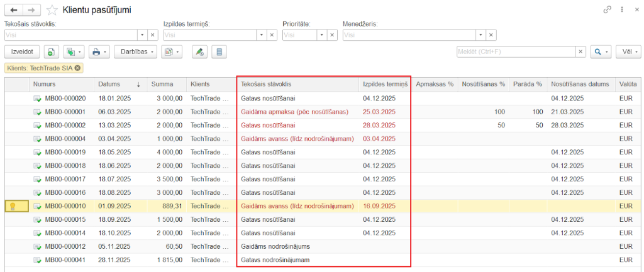Viewport: 644px width, 272px height.
Task: Expand the Tekošais stāvoklis dropdown
Action: tap(142, 35)
